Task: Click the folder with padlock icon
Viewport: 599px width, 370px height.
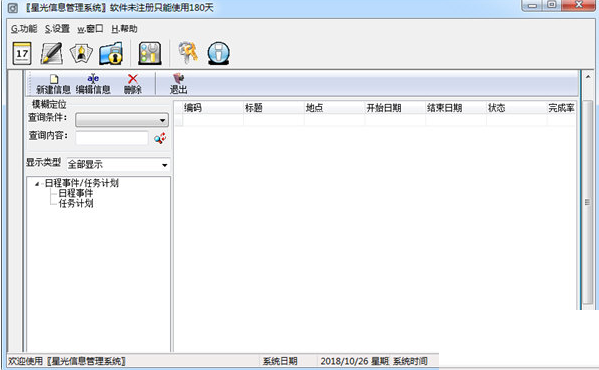Action: click(x=111, y=53)
